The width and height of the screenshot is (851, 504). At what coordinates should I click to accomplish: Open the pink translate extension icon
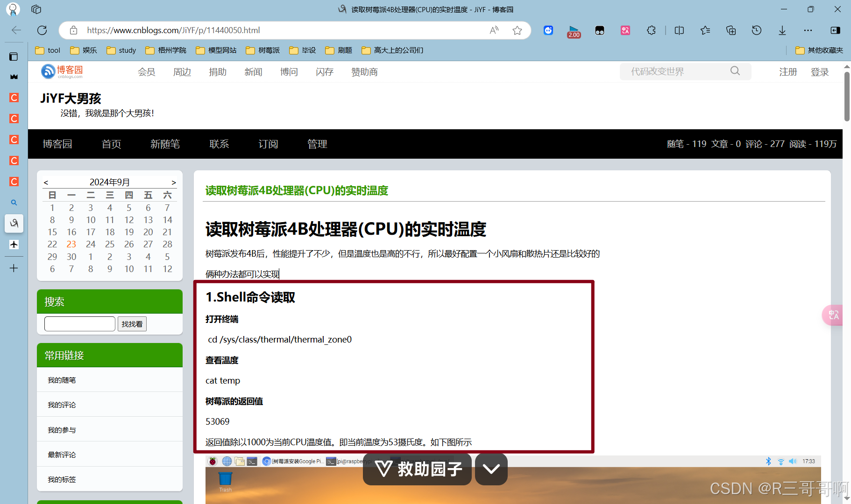[x=625, y=30]
